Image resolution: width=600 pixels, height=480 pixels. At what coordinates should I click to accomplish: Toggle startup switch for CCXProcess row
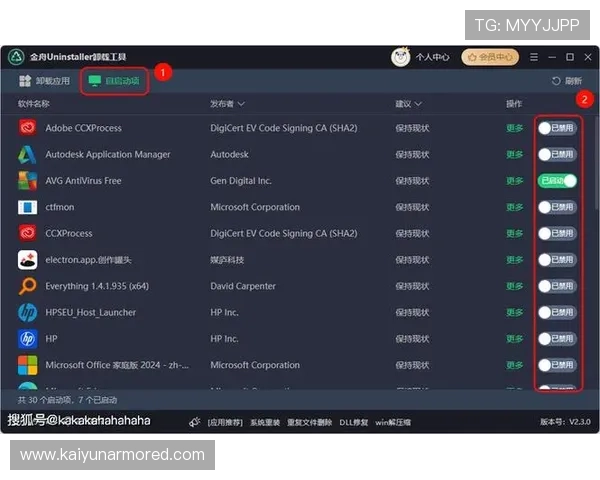point(557,233)
